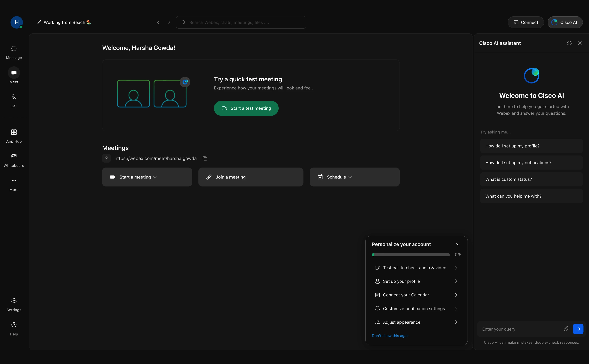Image resolution: width=589 pixels, height=364 pixels.
Task: Click the search magnifier icon
Action: click(184, 22)
